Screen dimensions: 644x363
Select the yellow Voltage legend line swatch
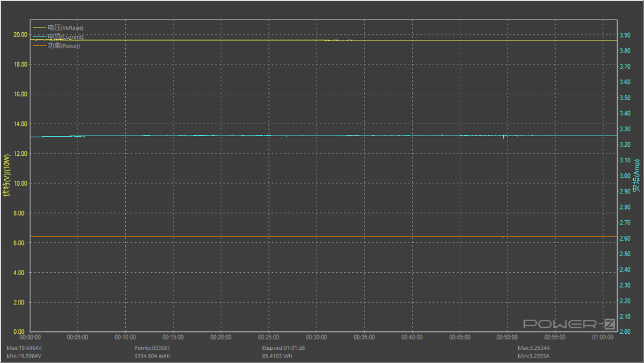click(39, 27)
